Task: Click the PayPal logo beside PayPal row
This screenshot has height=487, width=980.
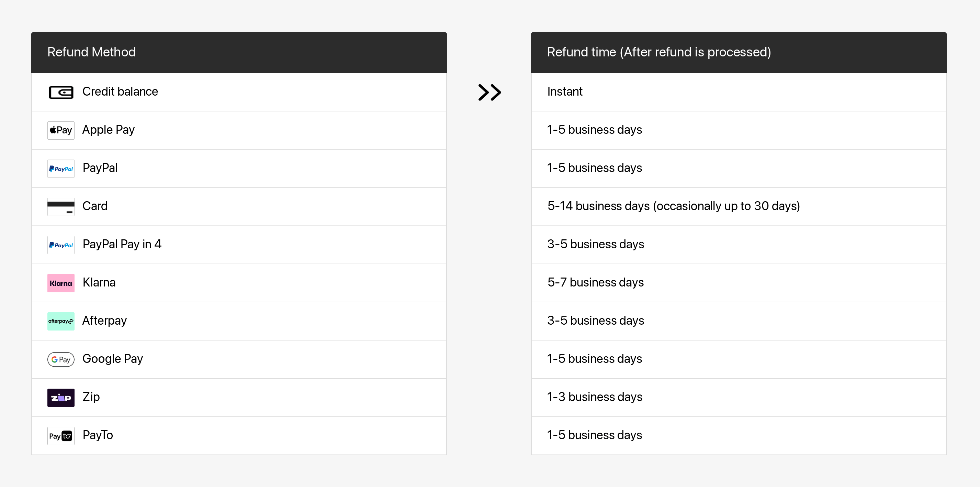Action: coord(61,169)
